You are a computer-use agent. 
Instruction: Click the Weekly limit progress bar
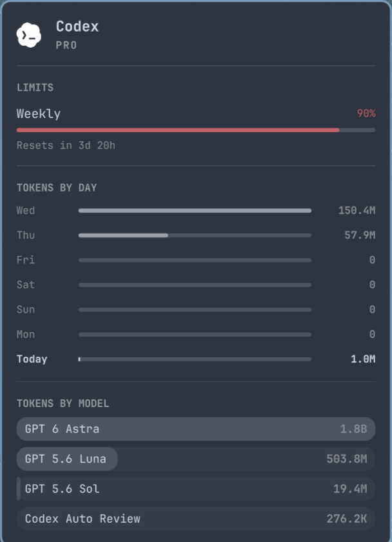(x=196, y=130)
